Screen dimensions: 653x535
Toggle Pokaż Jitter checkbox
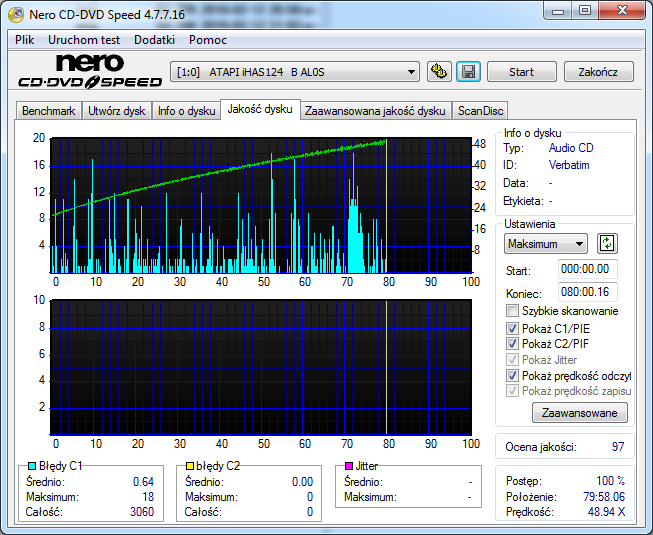coord(512,359)
